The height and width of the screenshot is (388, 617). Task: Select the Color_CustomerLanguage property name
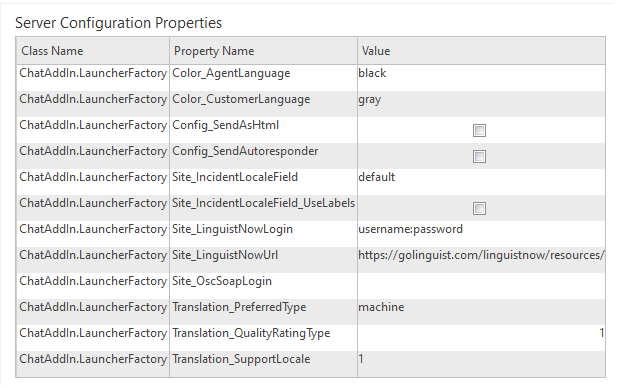[241, 99]
